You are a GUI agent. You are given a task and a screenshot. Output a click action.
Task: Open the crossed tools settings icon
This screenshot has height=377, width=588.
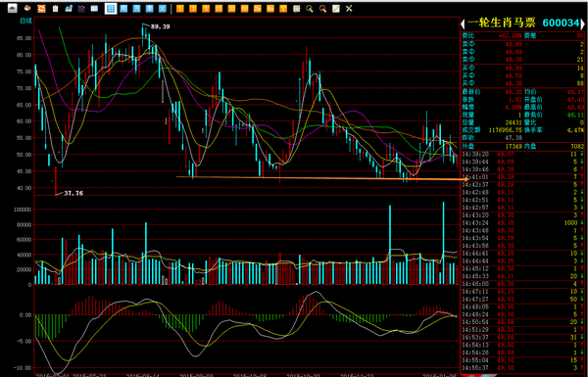(x=349, y=8)
